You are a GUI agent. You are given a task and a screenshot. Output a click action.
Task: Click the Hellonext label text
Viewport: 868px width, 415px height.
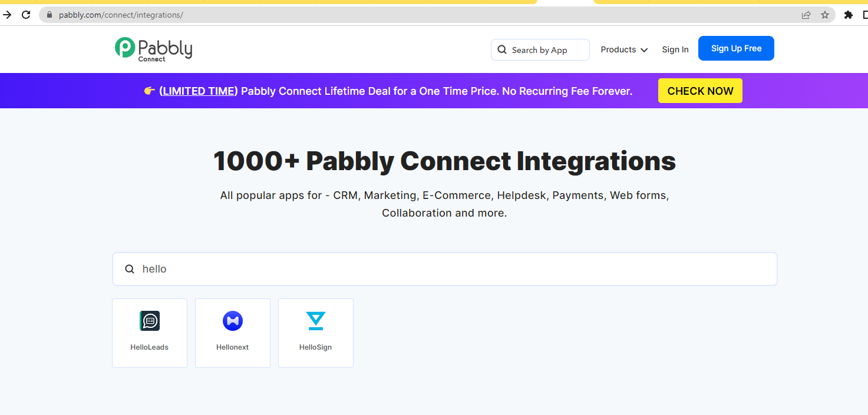pyautogui.click(x=233, y=347)
